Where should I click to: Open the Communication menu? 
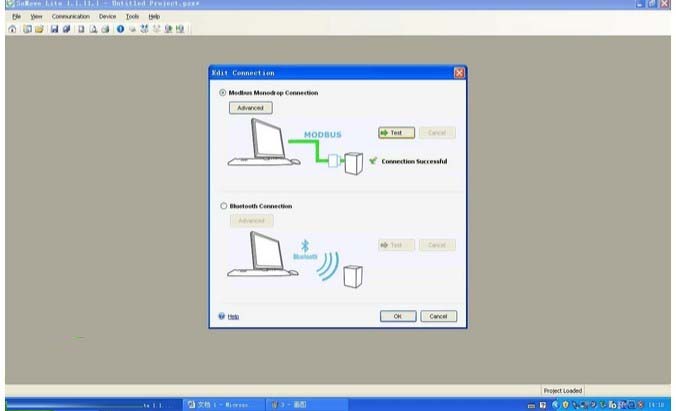[x=71, y=16]
